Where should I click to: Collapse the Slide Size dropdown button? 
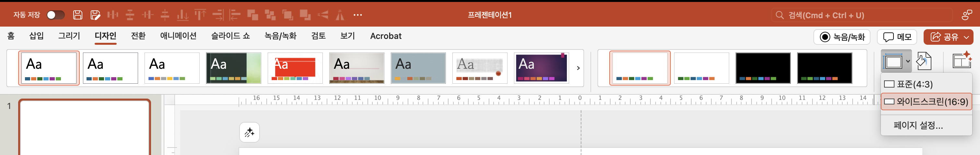[896, 61]
